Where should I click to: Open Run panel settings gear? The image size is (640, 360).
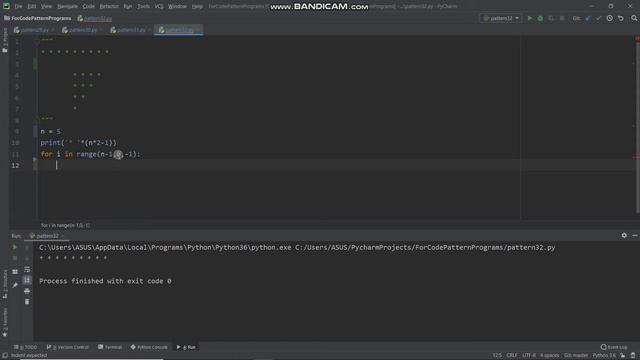(x=624, y=236)
